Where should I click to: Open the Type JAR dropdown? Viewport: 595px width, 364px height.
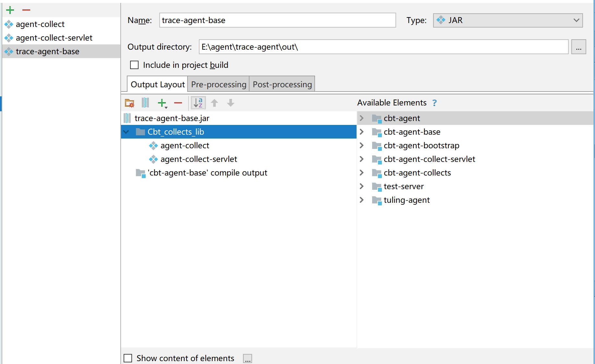click(x=508, y=20)
